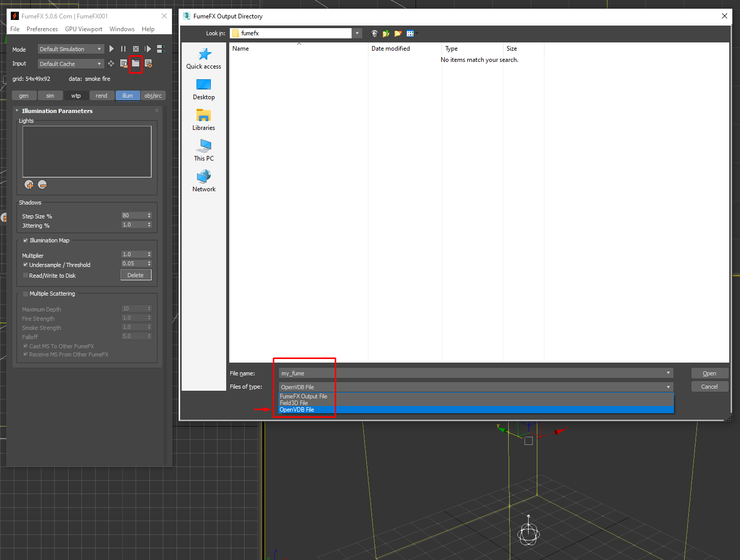Switch to the rend tab
The image size is (740, 560).
tap(101, 96)
